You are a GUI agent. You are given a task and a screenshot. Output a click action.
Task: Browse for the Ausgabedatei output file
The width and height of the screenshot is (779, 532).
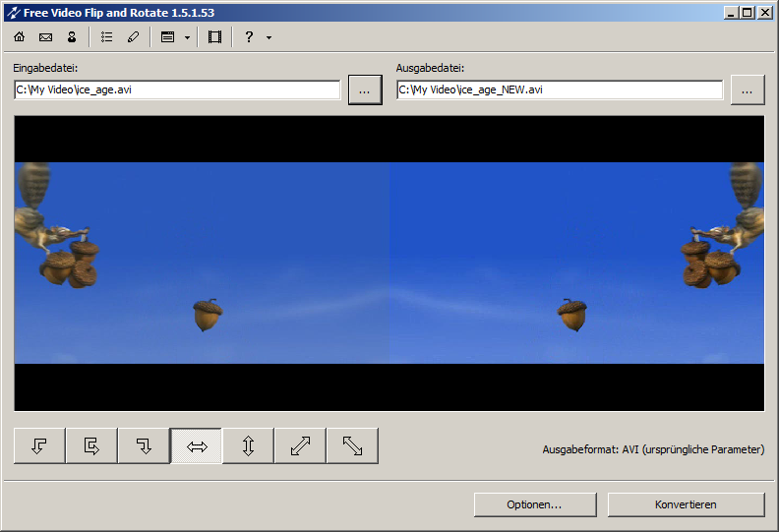pos(748,89)
